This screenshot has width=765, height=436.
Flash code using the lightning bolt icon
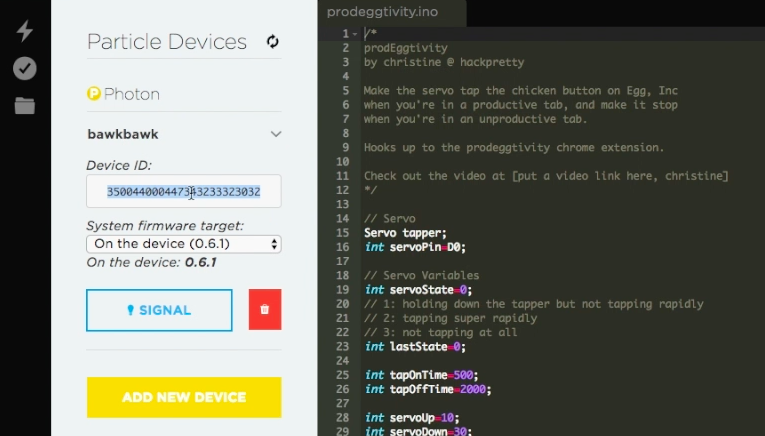coord(24,31)
